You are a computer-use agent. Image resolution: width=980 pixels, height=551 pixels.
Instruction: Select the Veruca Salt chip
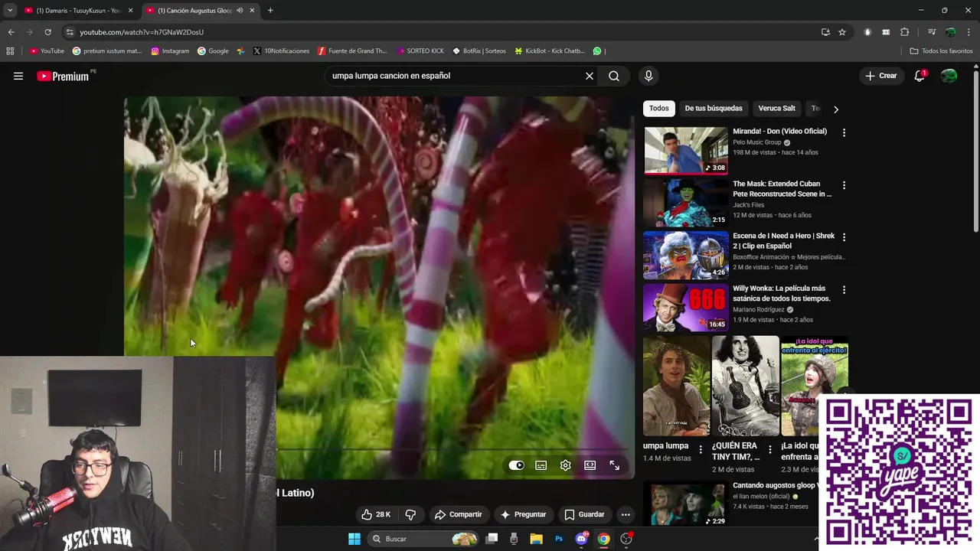point(777,109)
